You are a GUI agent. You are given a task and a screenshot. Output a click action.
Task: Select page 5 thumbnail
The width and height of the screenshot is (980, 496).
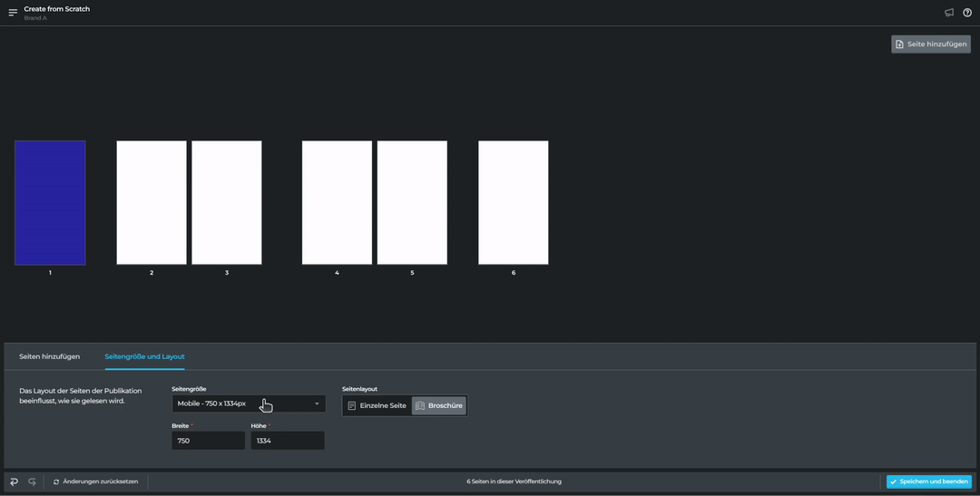412,202
